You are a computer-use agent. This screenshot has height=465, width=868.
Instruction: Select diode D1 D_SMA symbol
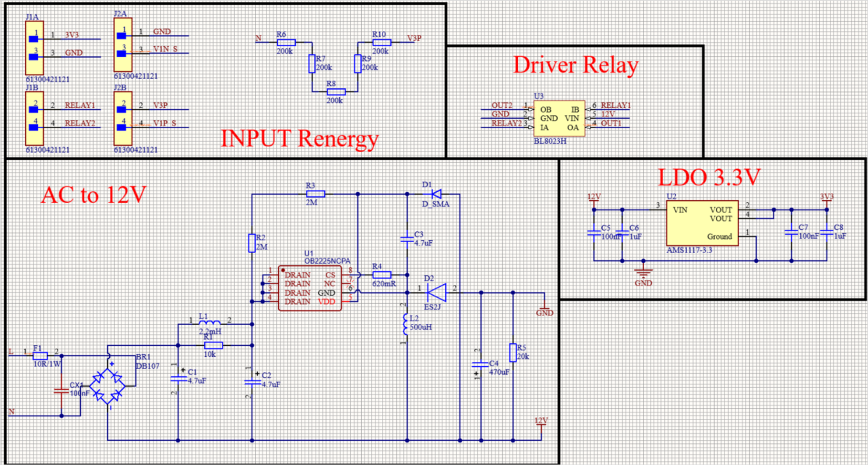[436, 194]
